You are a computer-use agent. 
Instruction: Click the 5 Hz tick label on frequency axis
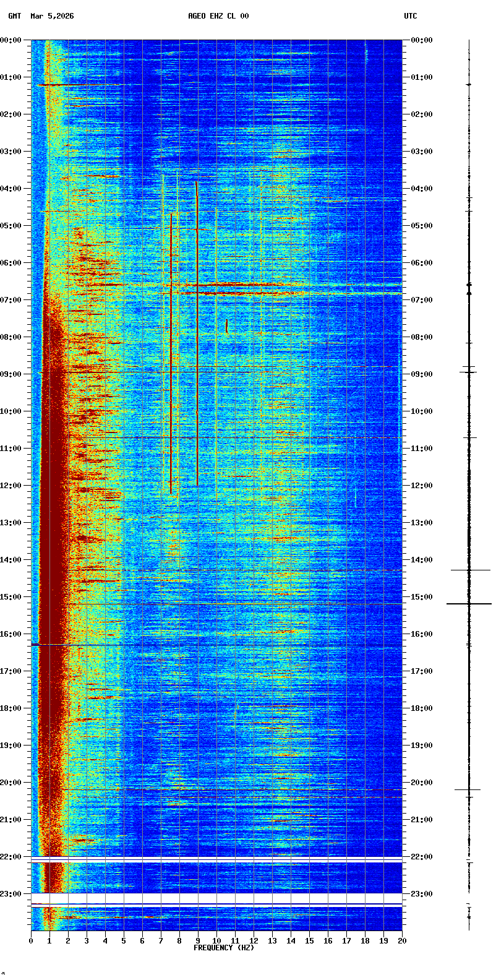pyautogui.click(x=124, y=941)
